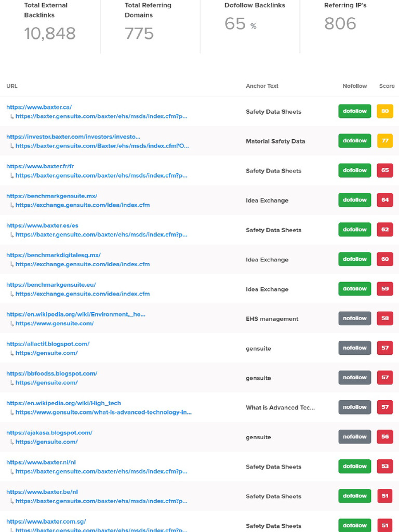Click dofollow badge in baxter.ca row
The width and height of the screenshot is (399, 532).
pos(354,111)
